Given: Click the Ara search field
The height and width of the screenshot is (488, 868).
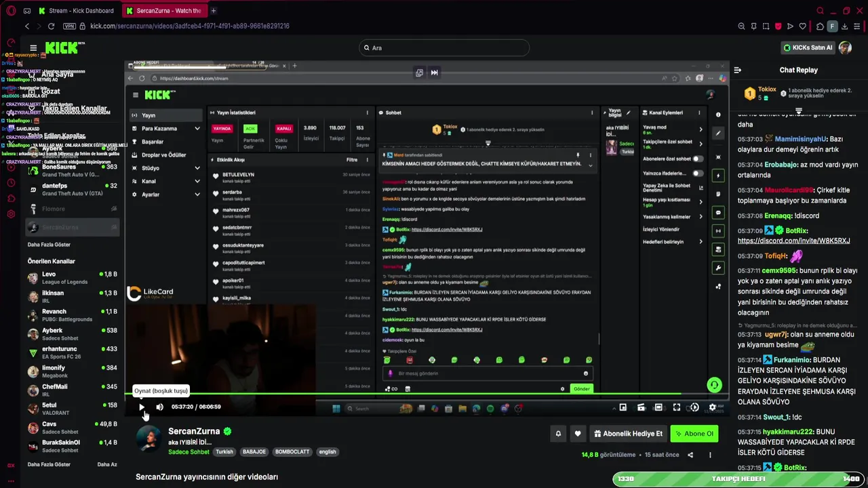Looking at the screenshot, I should [444, 47].
